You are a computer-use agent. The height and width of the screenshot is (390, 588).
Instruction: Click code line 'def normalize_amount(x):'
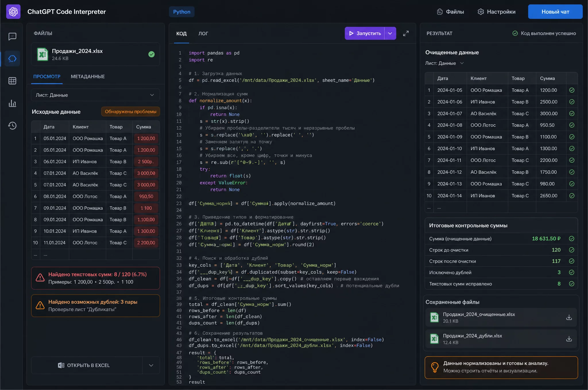(220, 101)
